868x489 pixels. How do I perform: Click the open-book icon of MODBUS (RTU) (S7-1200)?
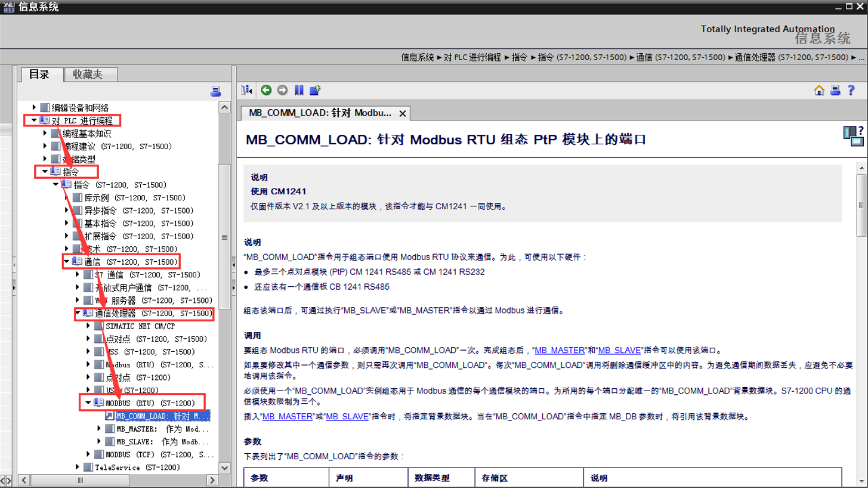99,403
